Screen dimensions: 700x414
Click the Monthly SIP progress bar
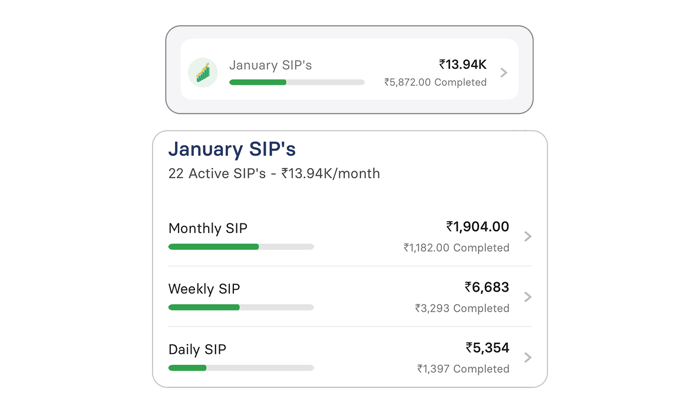240,246
